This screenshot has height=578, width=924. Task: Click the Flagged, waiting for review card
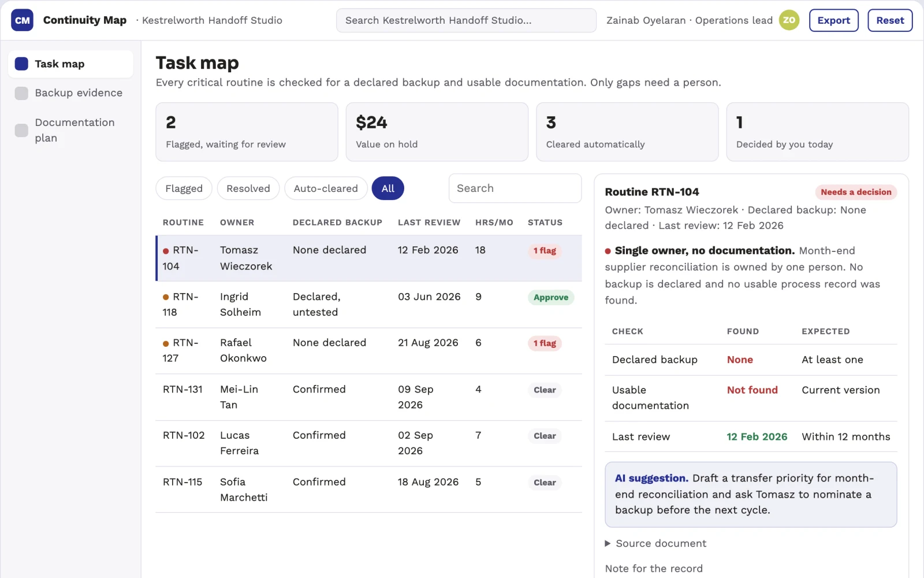(x=247, y=132)
